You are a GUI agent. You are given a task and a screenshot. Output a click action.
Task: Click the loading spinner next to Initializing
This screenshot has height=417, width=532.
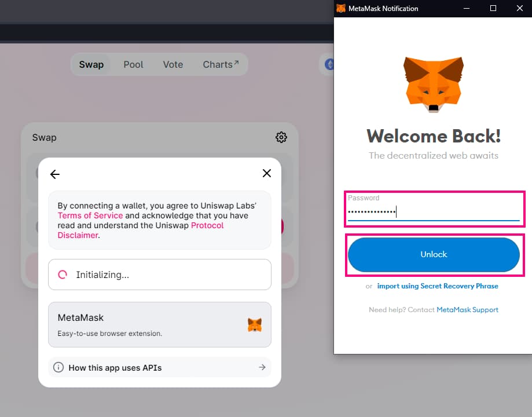click(x=63, y=275)
